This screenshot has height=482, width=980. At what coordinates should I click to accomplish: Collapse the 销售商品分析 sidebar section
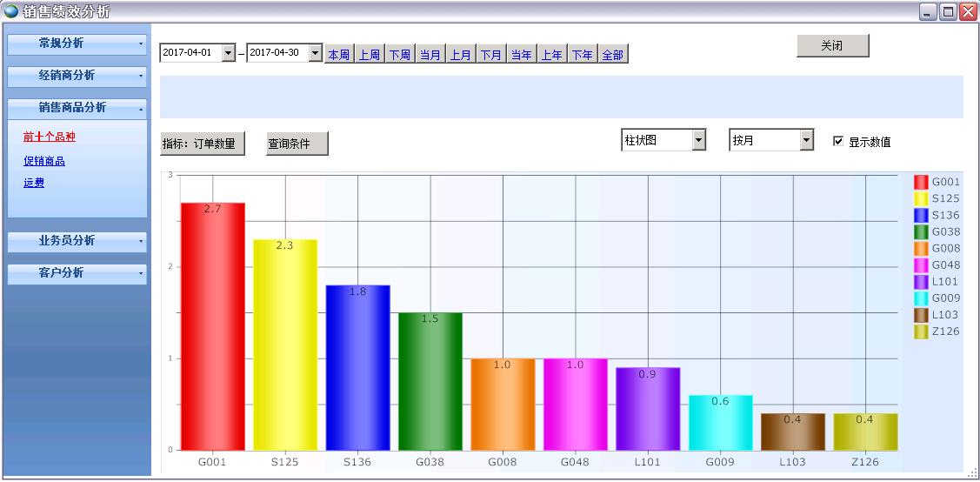[77, 108]
